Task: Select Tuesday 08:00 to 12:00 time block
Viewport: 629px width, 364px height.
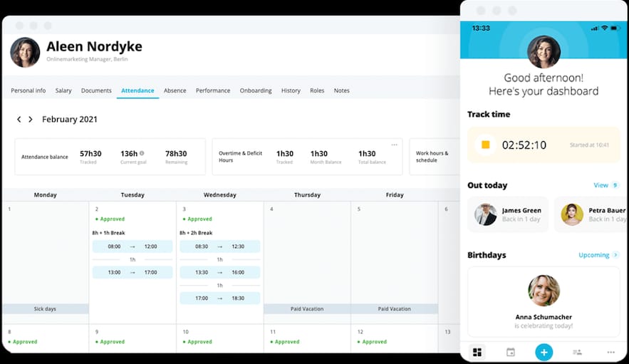Action: click(x=132, y=246)
